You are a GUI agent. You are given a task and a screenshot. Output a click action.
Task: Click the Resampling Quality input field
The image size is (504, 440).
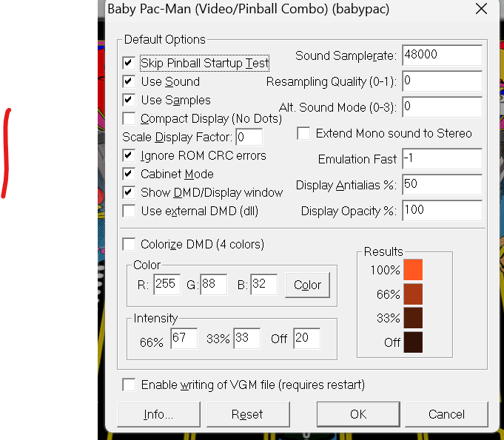(442, 81)
